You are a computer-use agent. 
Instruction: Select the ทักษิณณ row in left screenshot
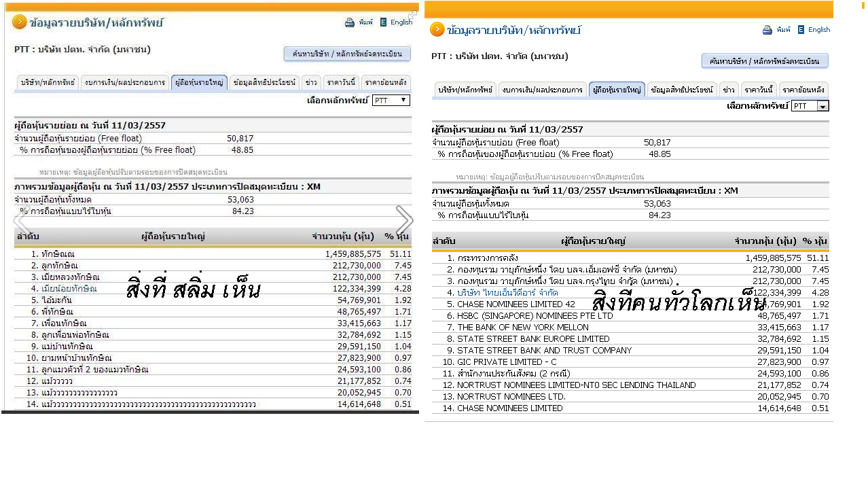point(213,253)
